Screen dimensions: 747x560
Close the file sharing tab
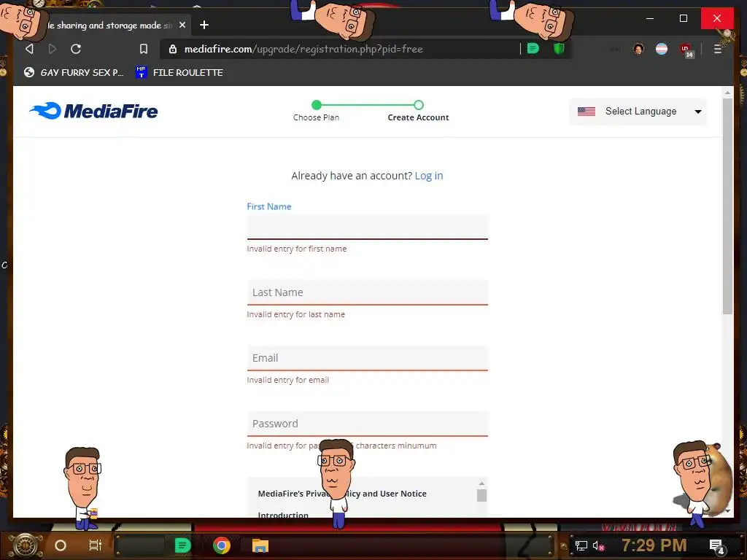click(x=182, y=25)
